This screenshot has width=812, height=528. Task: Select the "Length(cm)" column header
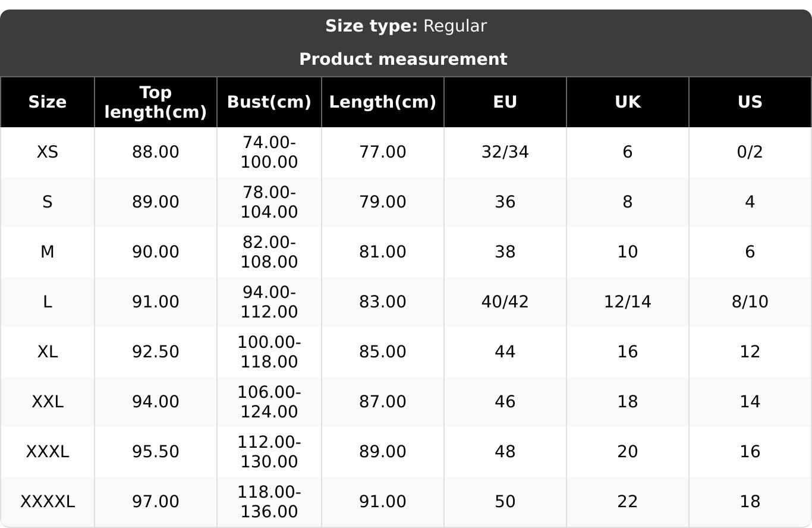tap(383, 102)
